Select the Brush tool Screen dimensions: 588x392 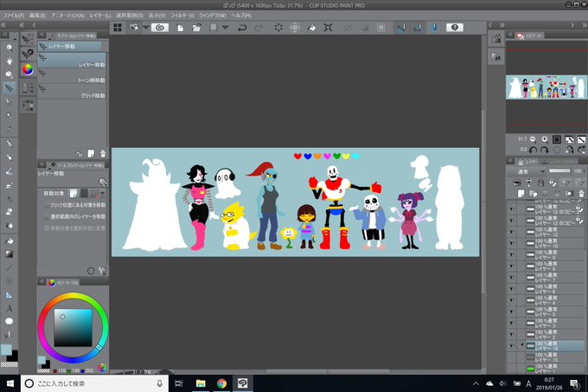[9, 171]
